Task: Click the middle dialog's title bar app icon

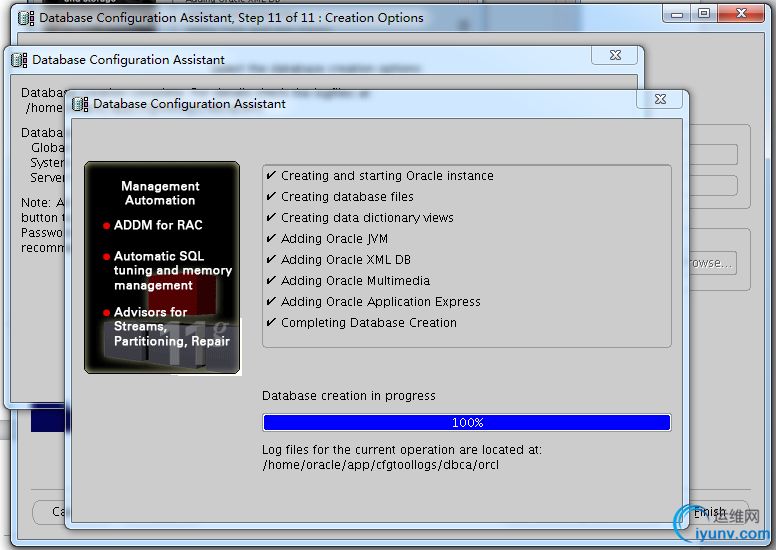Action: pyautogui.click(x=19, y=60)
